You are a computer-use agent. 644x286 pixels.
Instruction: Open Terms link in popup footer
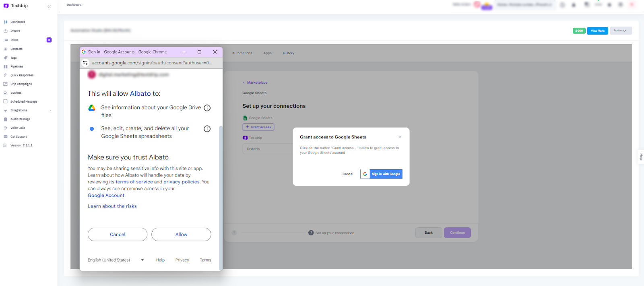click(x=205, y=260)
